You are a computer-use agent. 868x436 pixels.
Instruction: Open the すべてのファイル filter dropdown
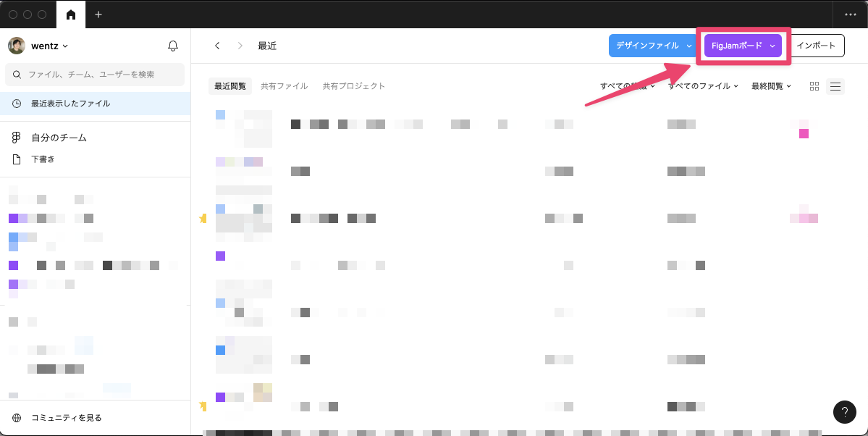(702, 86)
